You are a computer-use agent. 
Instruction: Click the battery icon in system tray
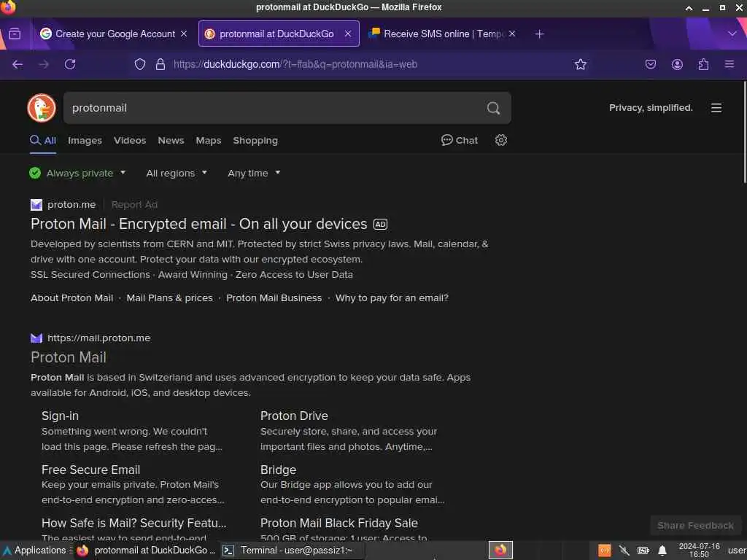tap(643, 551)
